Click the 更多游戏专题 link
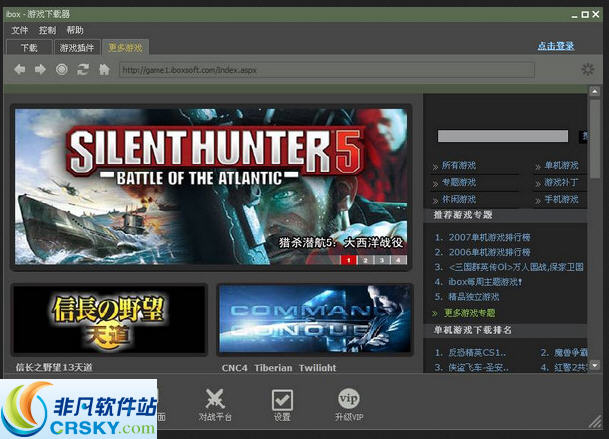This screenshot has width=609, height=439. point(470,313)
